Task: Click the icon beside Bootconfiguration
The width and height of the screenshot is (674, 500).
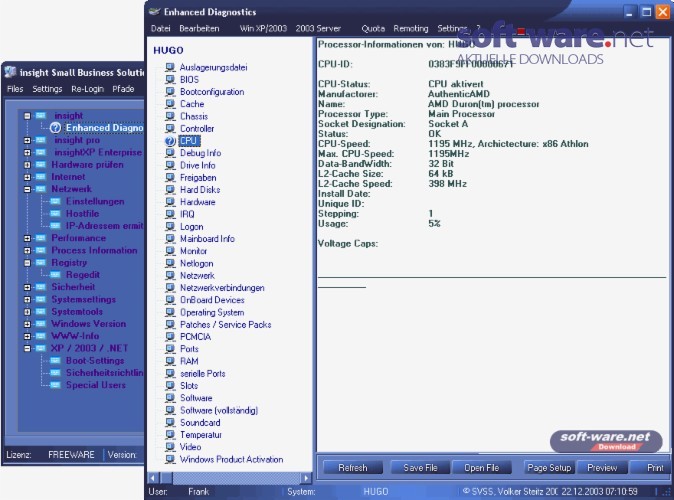Action: [170, 92]
